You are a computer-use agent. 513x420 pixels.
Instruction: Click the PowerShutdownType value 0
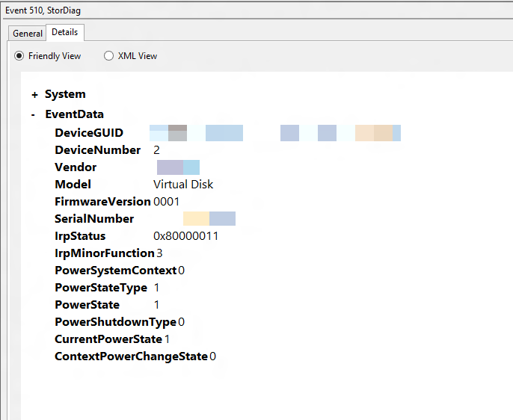click(x=181, y=322)
